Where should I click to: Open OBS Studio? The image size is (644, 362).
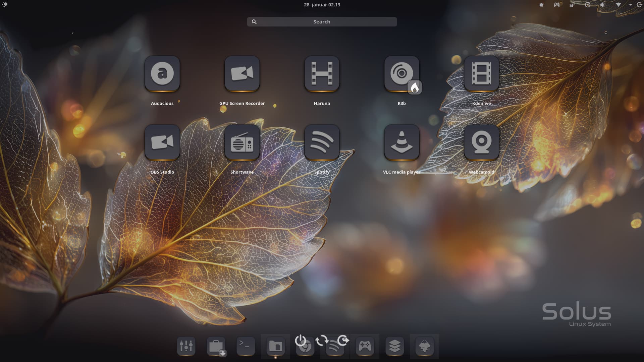click(x=162, y=142)
